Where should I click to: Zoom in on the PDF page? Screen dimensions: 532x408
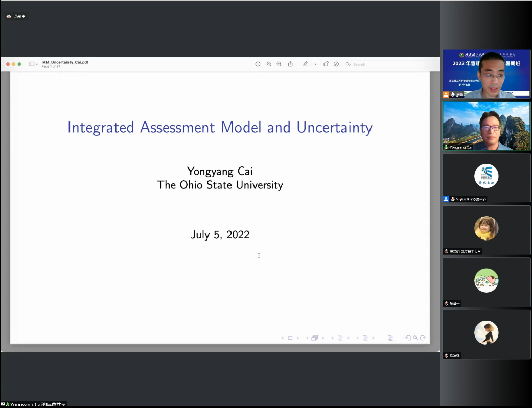(x=279, y=64)
